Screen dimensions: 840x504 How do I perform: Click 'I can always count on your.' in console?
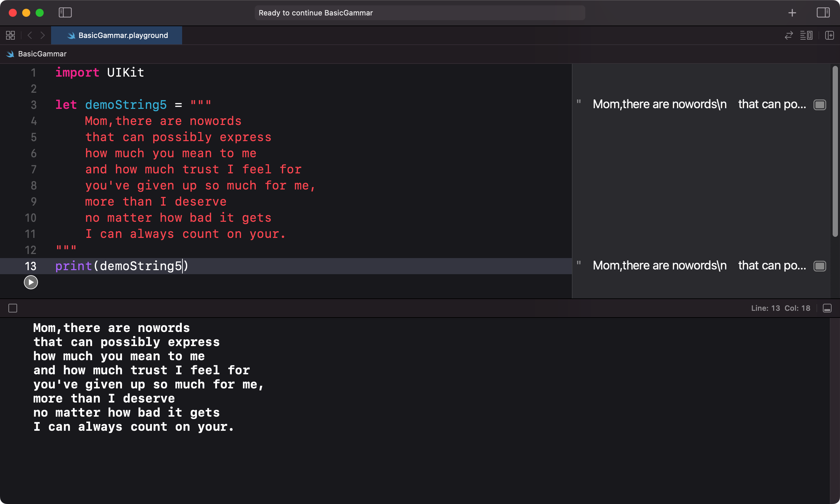click(x=134, y=427)
